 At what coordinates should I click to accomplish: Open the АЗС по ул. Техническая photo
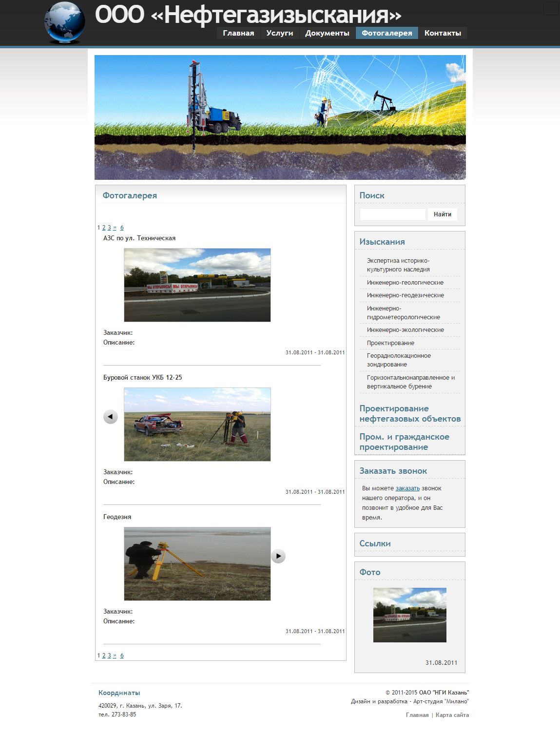coord(197,285)
